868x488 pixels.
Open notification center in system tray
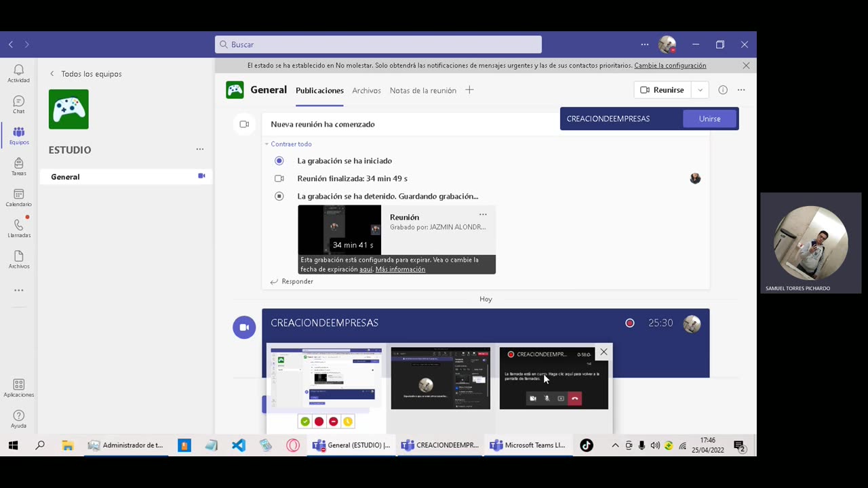click(x=740, y=445)
